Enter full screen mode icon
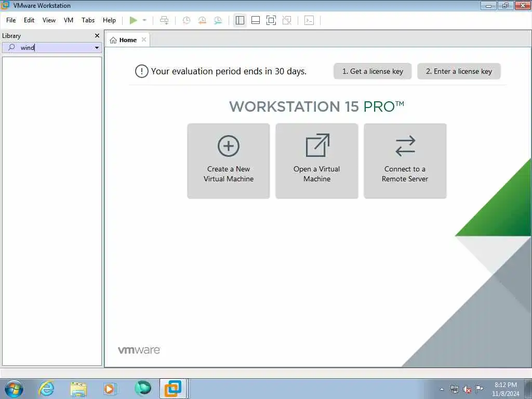 point(271,20)
